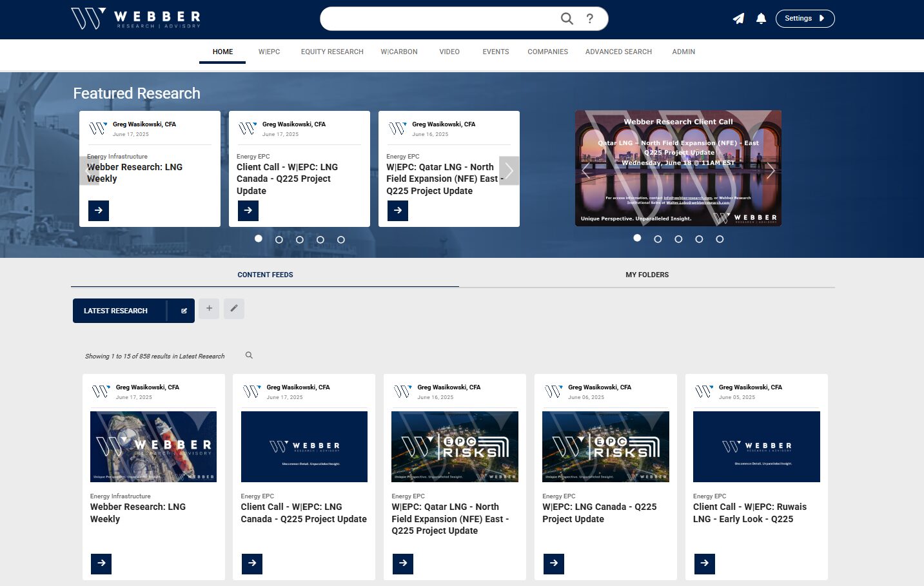924x586 pixels.
Task: Select third client call banner dot
Action: pos(678,239)
